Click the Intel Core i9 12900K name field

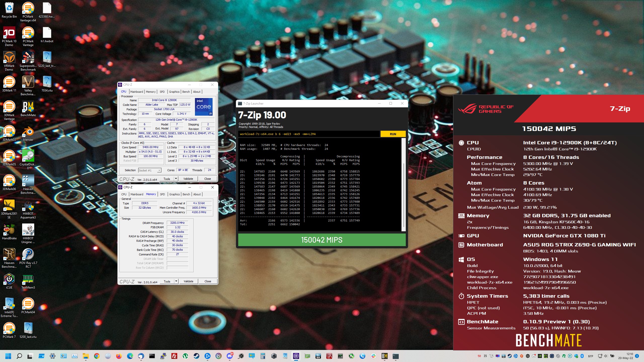[x=164, y=100]
